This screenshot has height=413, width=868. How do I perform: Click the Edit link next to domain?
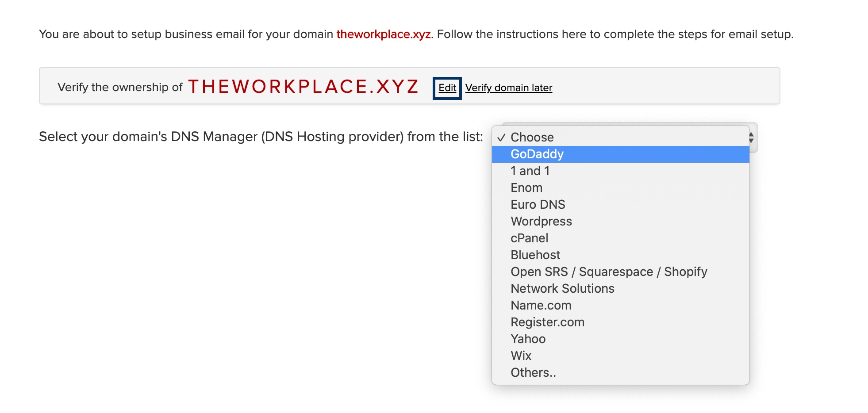click(x=447, y=88)
